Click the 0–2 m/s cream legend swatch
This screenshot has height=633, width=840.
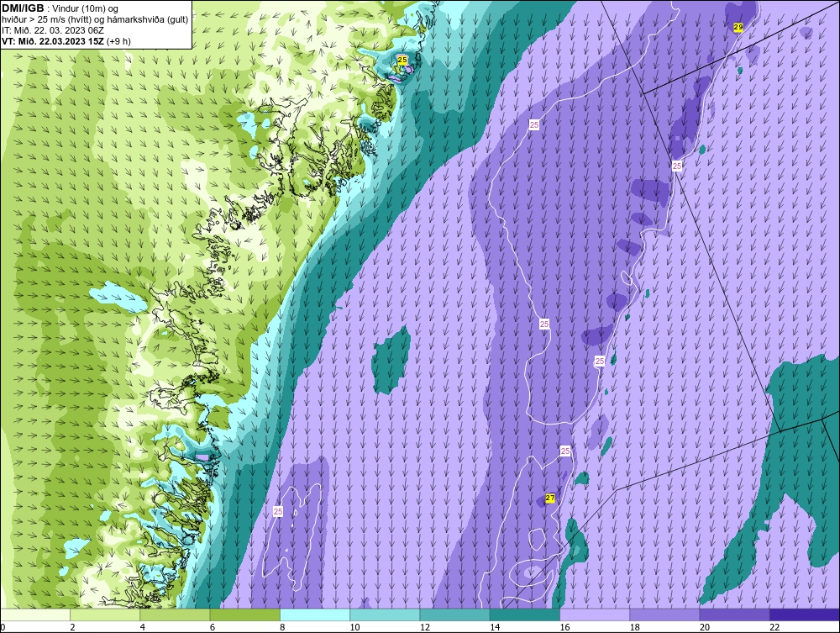pos(35,615)
